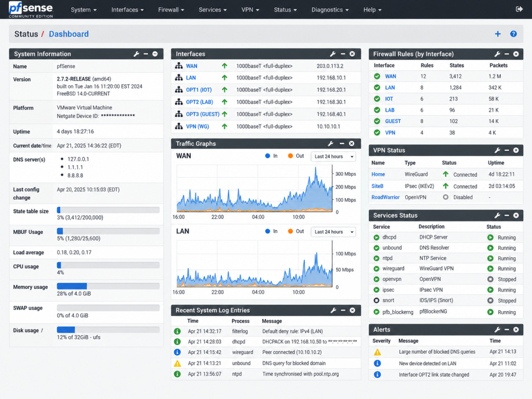Click the RoadWarrior VPN link
Viewport: 532px width, 399px height.
tap(385, 197)
